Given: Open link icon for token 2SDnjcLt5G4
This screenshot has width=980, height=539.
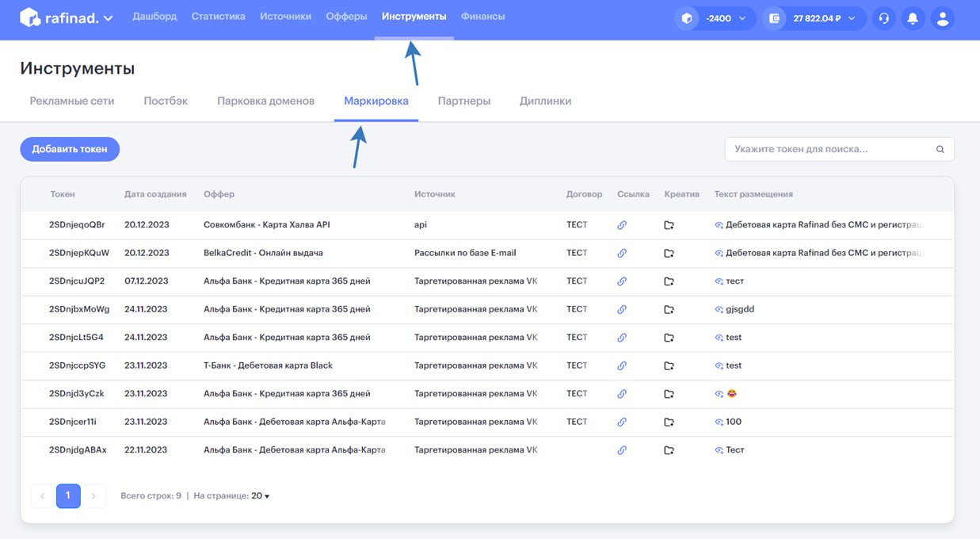Looking at the screenshot, I should pos(622,338).
